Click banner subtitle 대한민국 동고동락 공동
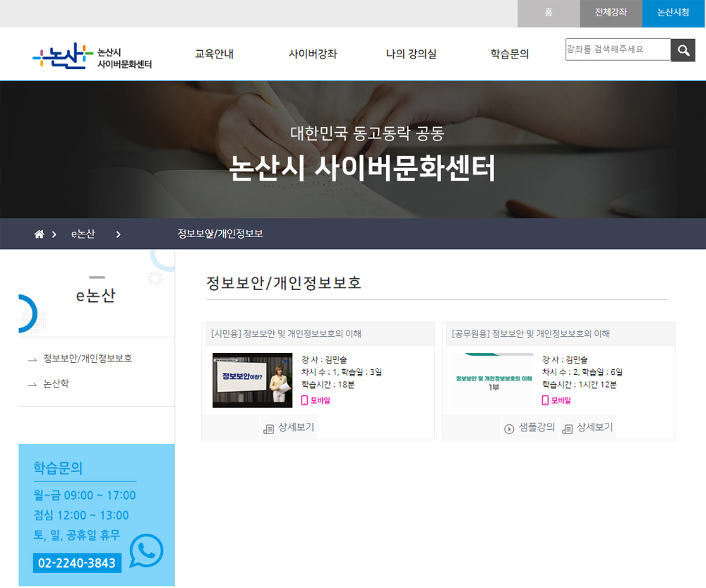Viewport: 706px width, 588px height. 367,133
